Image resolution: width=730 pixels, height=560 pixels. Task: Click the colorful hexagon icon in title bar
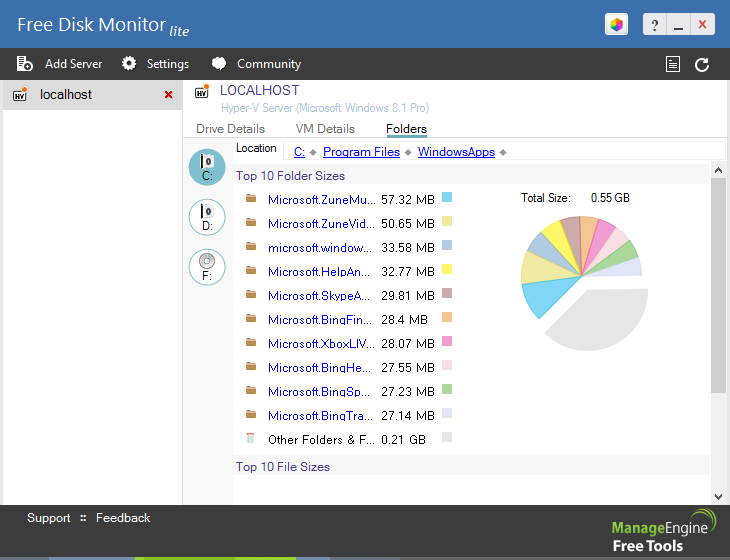click(616, 24)
